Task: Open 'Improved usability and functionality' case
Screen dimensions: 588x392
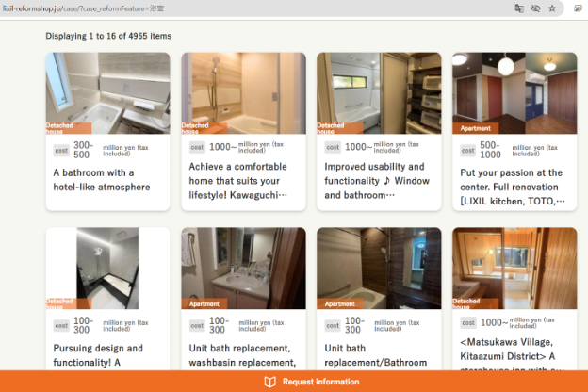Action: tap(377, 181)
